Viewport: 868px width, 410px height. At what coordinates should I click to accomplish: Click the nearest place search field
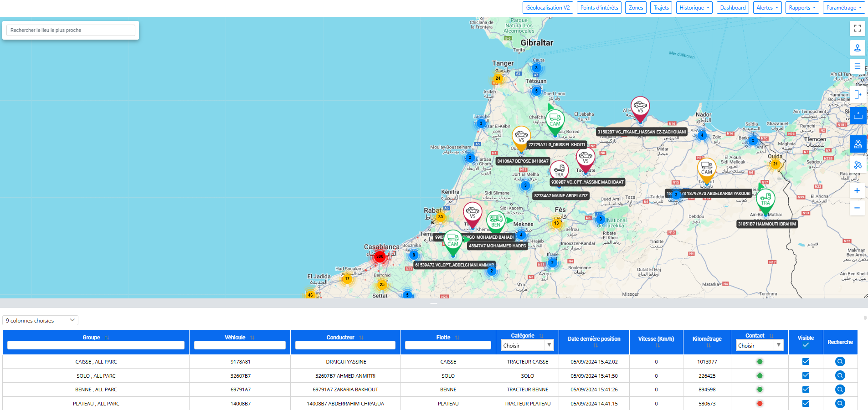pyautogui.click(x=71, y=30)
